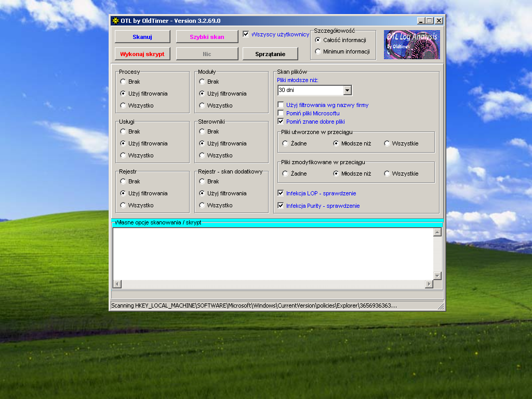Screen dimensions: 532x399
Task: Set Rejestr skan dodatkowy to Wszystko
Action: click(x=202, y=205)
